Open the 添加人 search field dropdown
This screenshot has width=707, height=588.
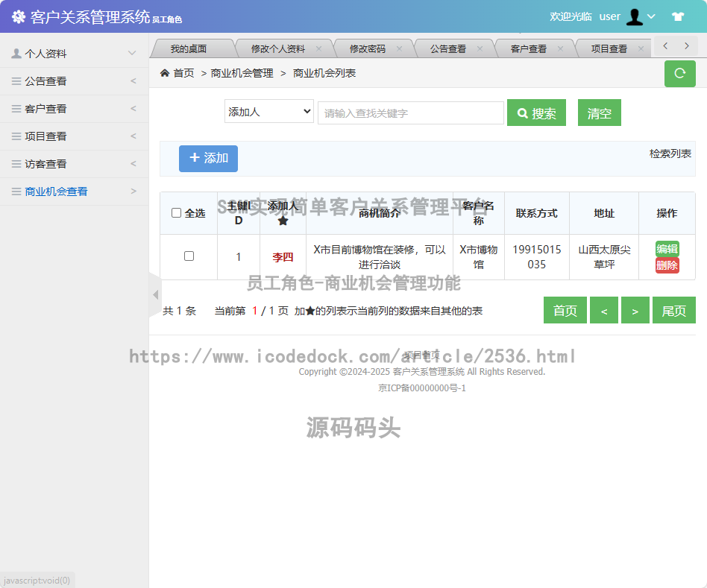pyautogui.click(x=268, y=111)
